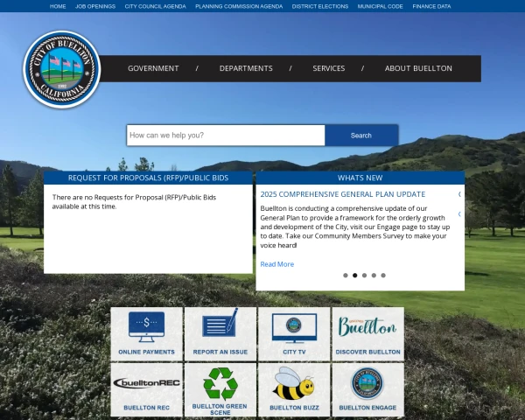Click Read More in Whats New
This screenshot has height=420, width=525.
276,264
